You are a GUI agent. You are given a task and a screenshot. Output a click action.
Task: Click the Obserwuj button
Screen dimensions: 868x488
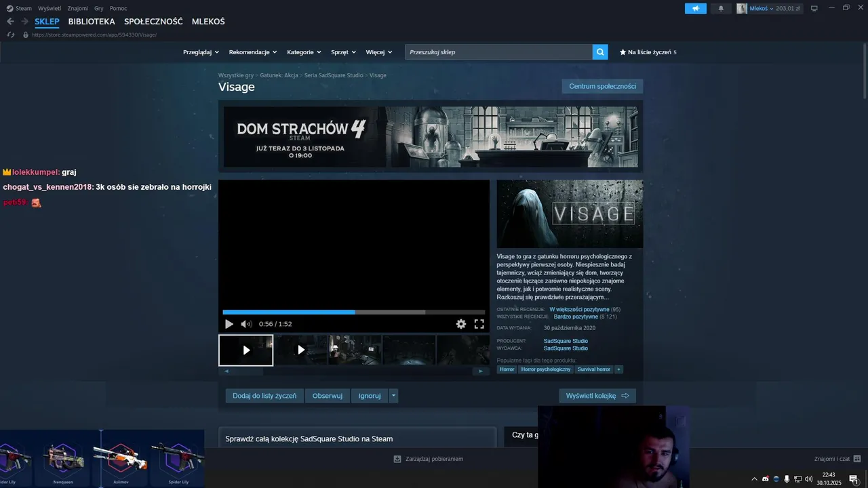click(x=327, y=396)
